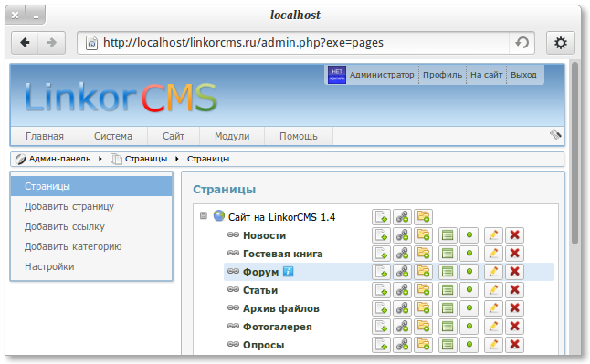Add a page under the site root row
Image resolution: width=590 pixels, height=364 pixels.
click(x=381, y=217)
